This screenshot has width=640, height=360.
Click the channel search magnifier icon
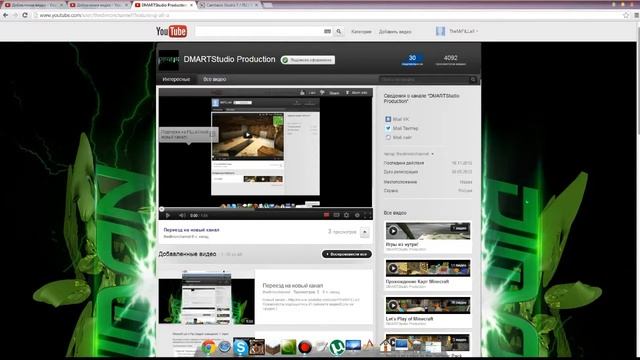pyautogui.click(x=473, y=80)
